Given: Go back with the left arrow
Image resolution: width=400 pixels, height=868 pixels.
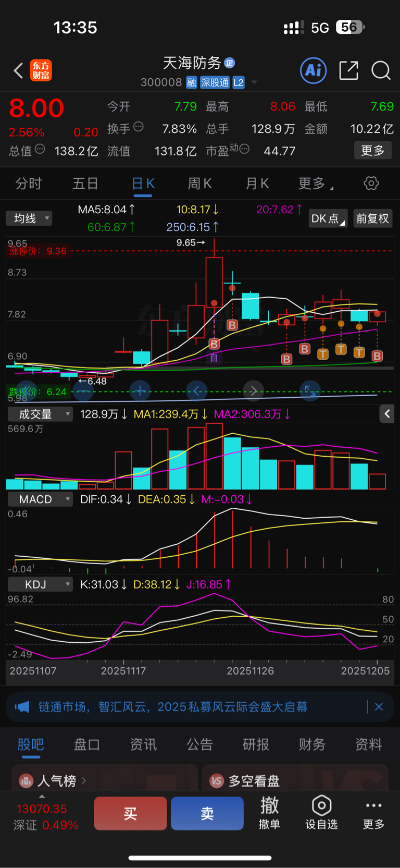Looking at the screenshot, I should click(x=18, y=70).
